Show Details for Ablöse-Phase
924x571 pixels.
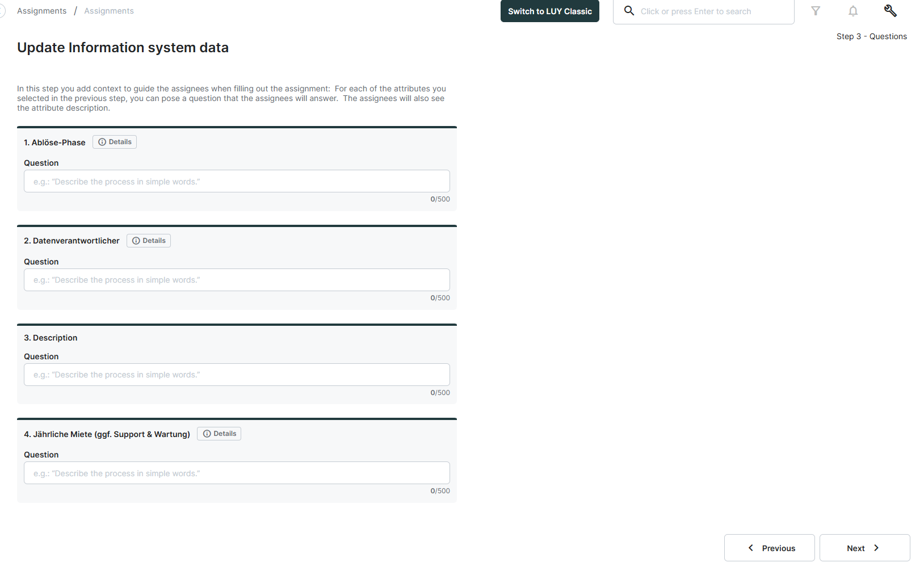point(115,142)
